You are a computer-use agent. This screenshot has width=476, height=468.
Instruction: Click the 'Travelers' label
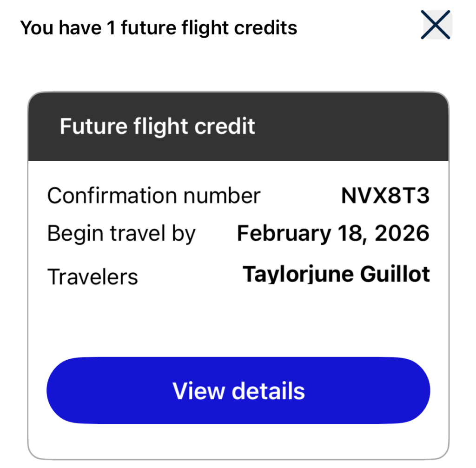coord(93,277)
